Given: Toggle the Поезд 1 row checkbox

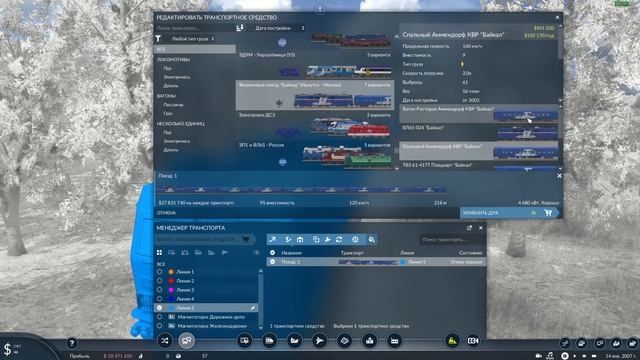Looking at the screenshot, I should [273, 262].
